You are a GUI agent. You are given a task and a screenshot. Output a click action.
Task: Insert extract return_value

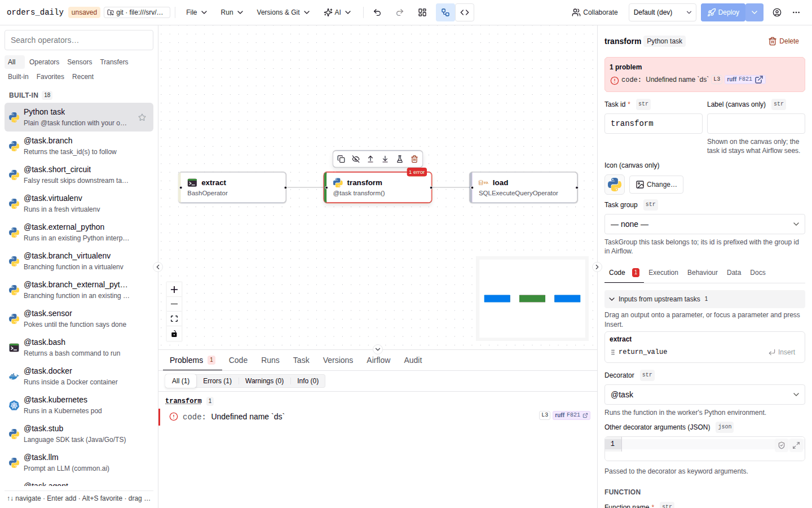click(782, 352)
